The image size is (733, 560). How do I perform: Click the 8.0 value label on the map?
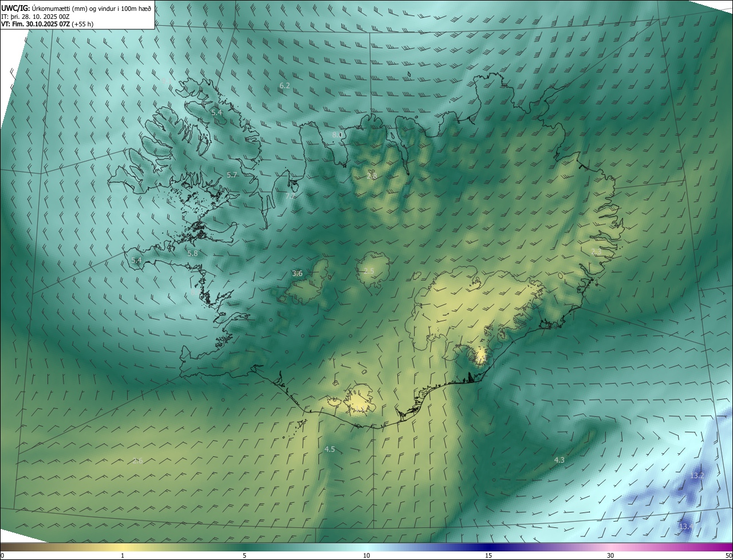(x=337, y=135)
